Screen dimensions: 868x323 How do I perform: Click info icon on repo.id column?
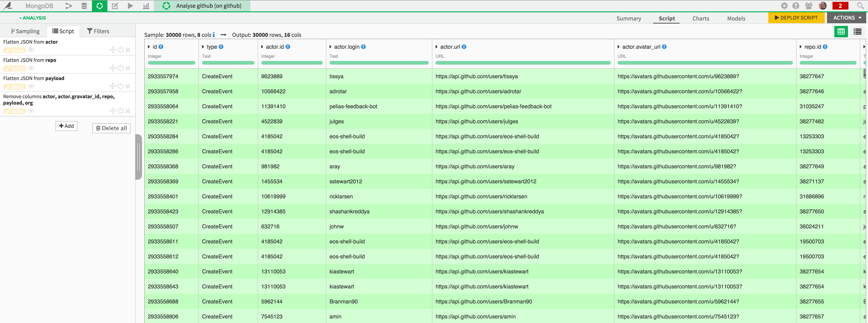(x=825, y=47)
